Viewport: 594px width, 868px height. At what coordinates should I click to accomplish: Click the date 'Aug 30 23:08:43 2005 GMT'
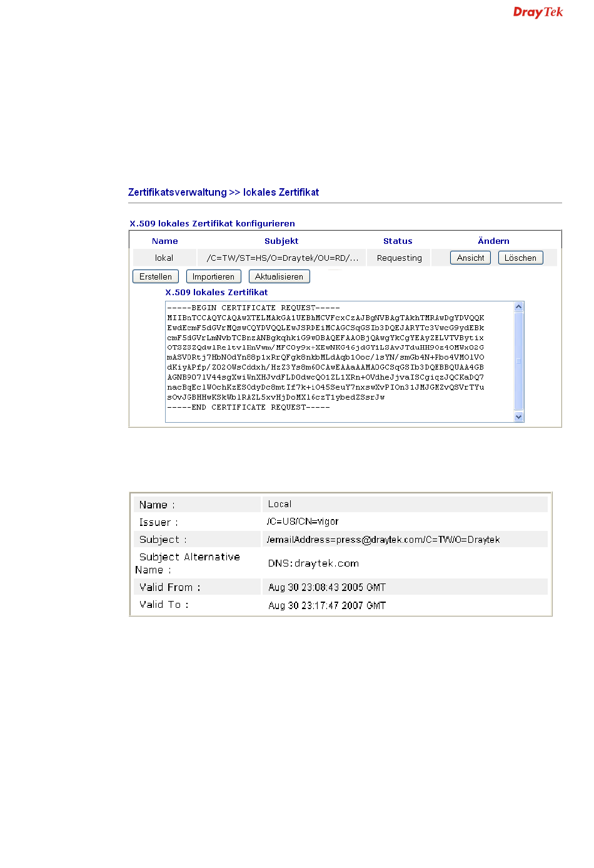click(x=327, y=587)
